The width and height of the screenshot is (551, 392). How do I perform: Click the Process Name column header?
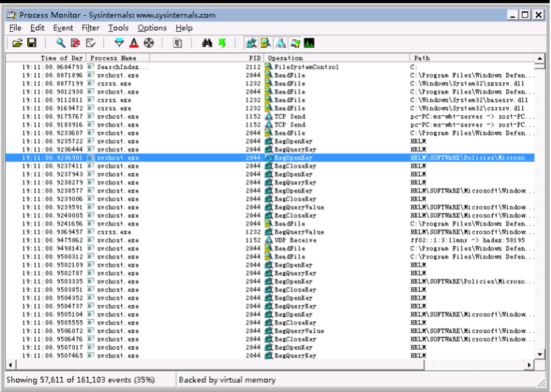click(x=118, y=58)
